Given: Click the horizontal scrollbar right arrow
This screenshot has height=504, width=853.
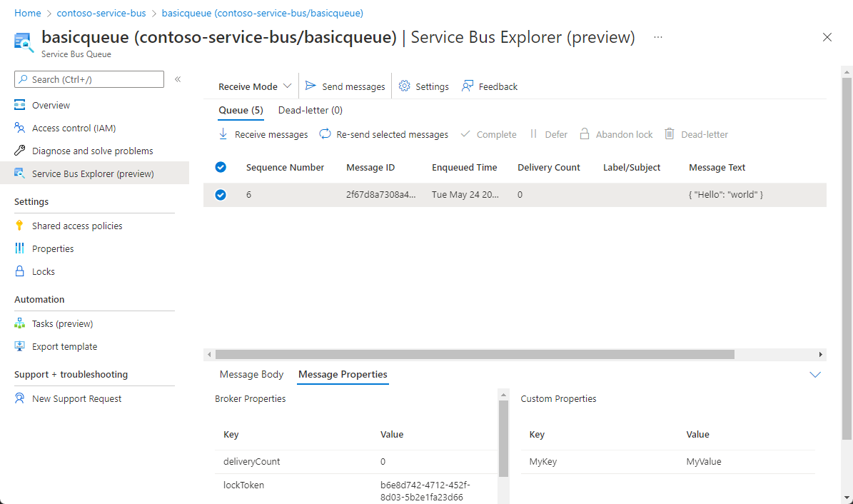Looking at the screenshot, I should point(821,354).
